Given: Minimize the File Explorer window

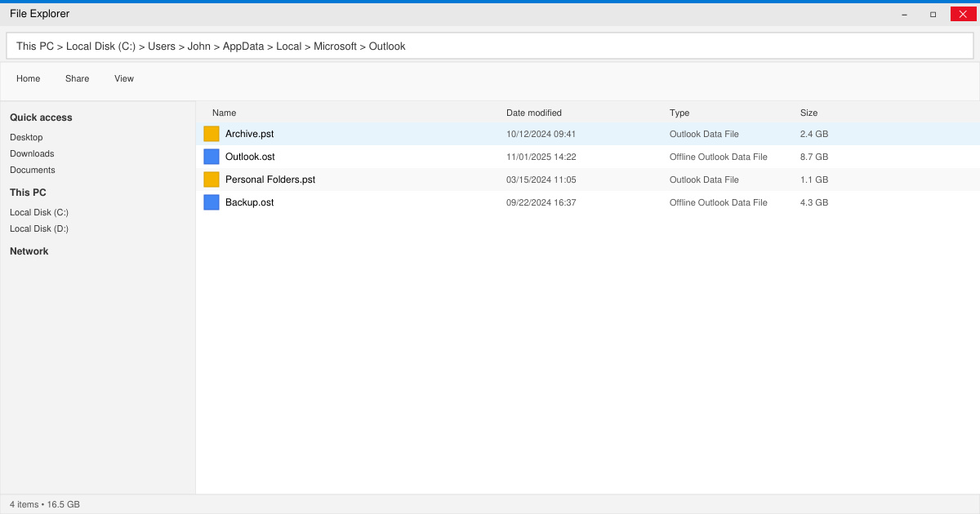Looking at the screenshot, I should (905, 14).
